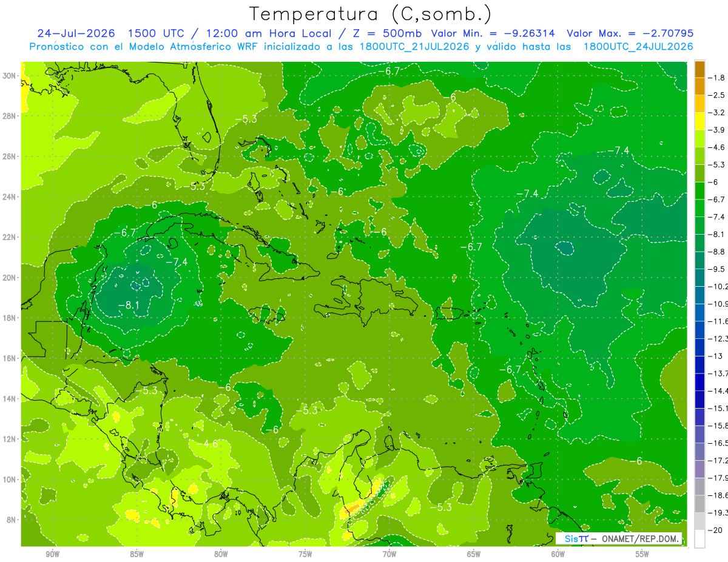
Task: Click the 12N latitude axis label
Action: pyautogui.click(x=10, y=439)
